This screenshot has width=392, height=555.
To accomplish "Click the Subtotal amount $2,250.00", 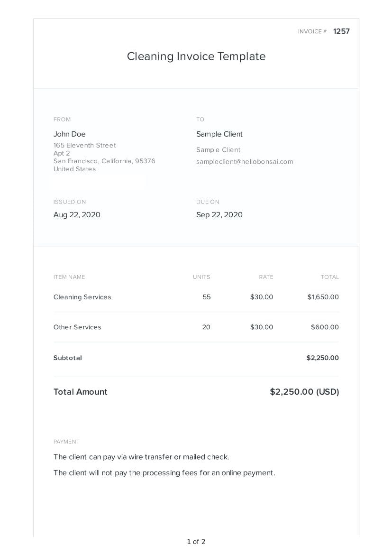I will click(x=322, y=358).
